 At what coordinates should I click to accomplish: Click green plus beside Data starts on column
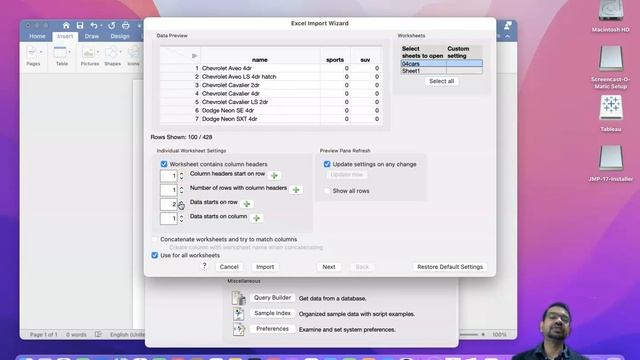point(256,218)
